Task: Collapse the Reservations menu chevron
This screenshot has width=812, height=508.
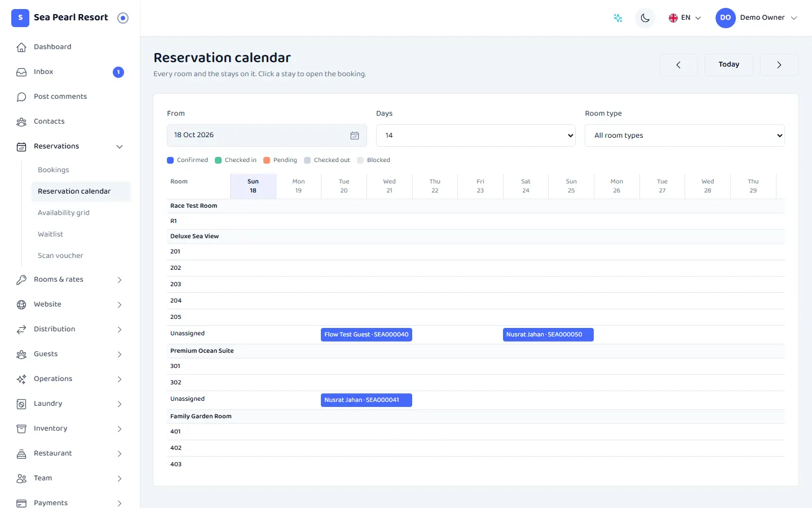Action: pyautogui.click(x=120, y=146)
